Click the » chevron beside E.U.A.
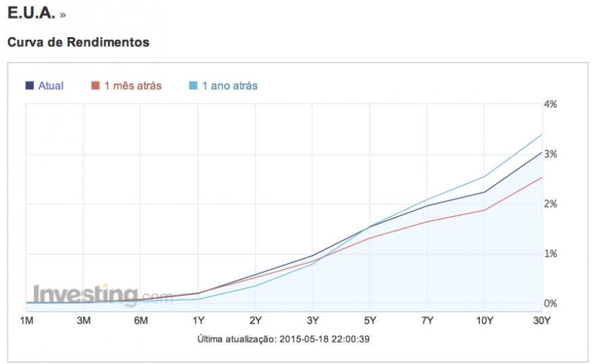The image size is (595, 364). (63, 14)
